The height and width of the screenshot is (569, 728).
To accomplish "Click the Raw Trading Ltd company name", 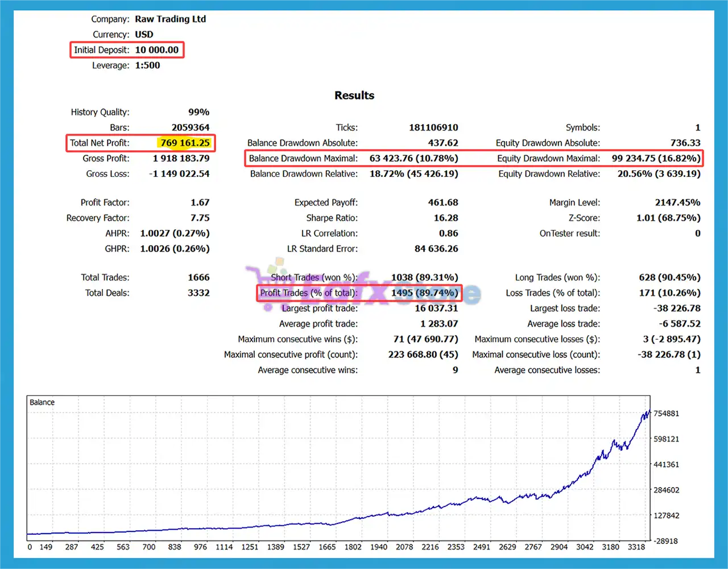I will [171, 19].
